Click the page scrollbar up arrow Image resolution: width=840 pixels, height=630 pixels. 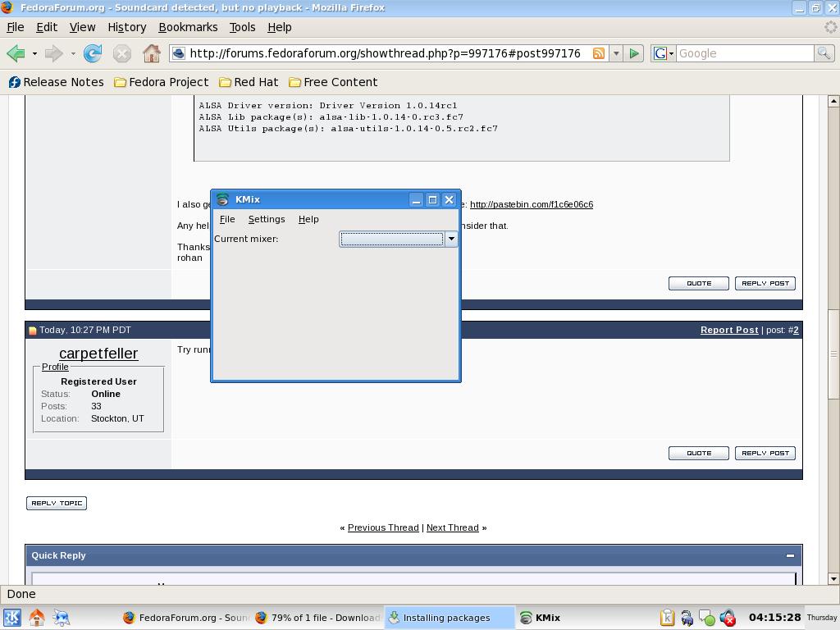pos(833,101)
